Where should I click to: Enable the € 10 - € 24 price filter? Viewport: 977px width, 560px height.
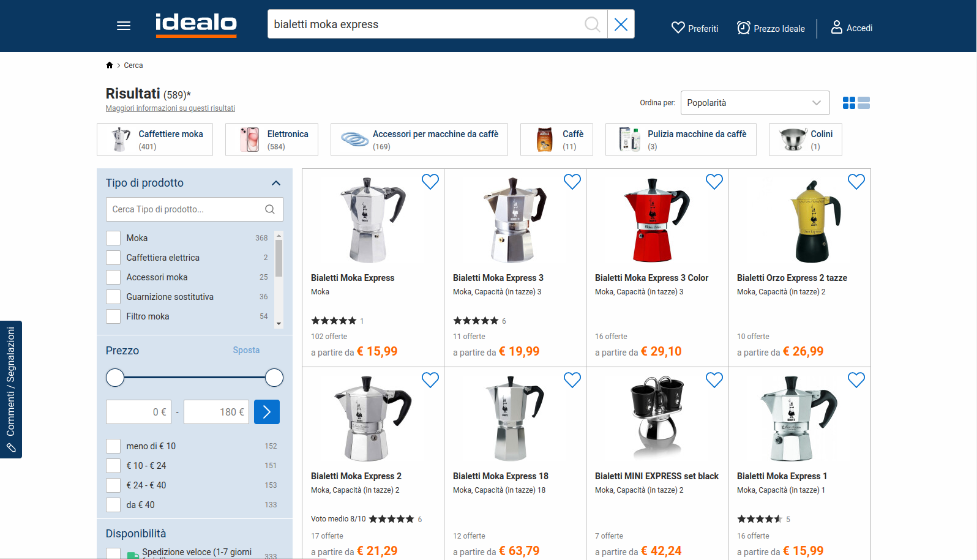click(113, 466)
